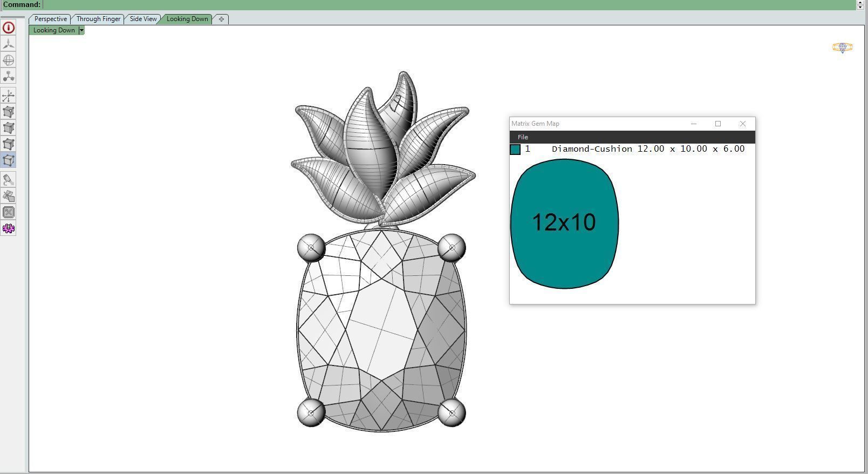This screenshot has width=868, height=474.
Task: Click the teal color swatch for gem 1
Action: click(x=515, y=150)
